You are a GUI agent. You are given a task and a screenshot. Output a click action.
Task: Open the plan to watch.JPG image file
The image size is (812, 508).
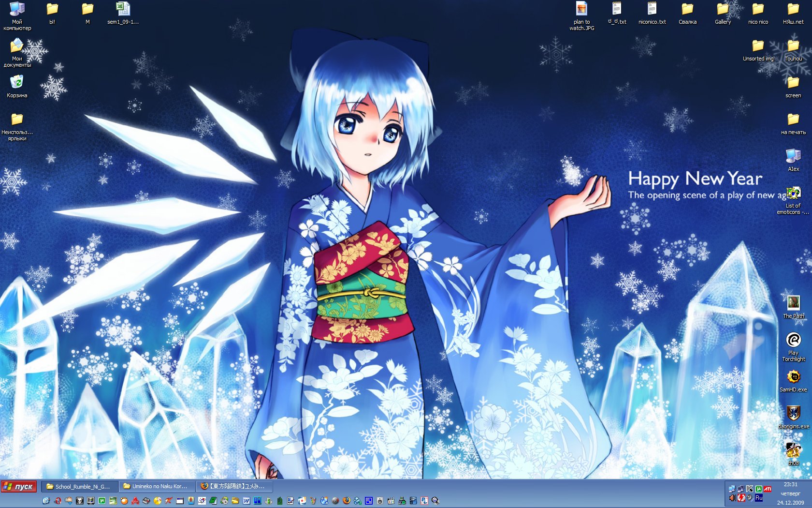pyautogui.click(x=581, y=16)
